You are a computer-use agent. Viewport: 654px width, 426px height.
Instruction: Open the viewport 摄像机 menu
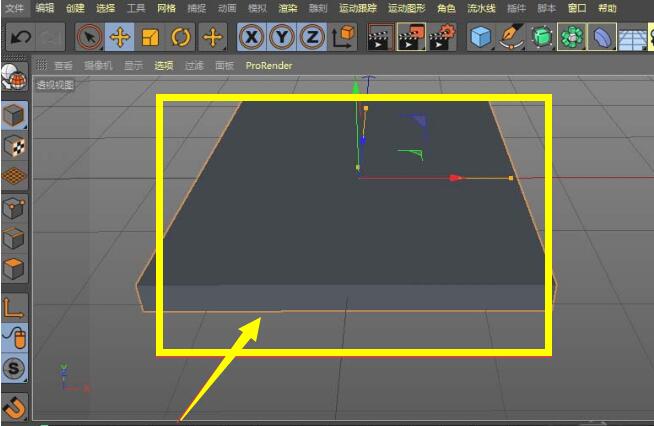tap(98, 66)
